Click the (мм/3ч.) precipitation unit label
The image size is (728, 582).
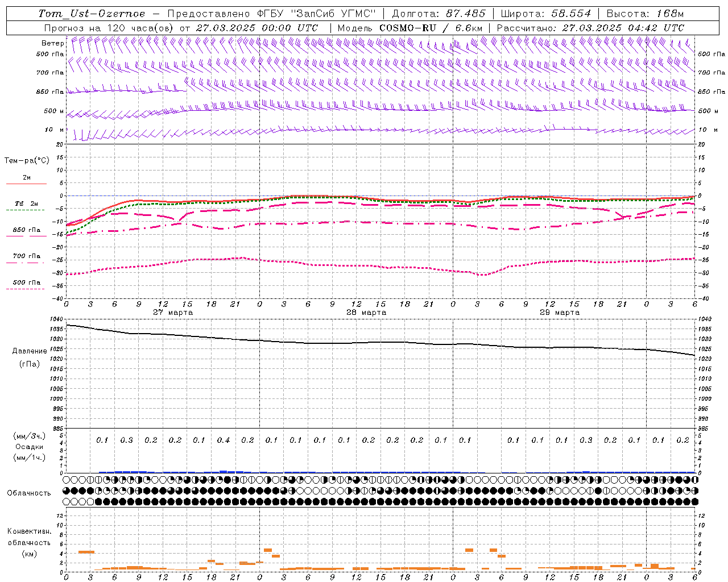30,436
